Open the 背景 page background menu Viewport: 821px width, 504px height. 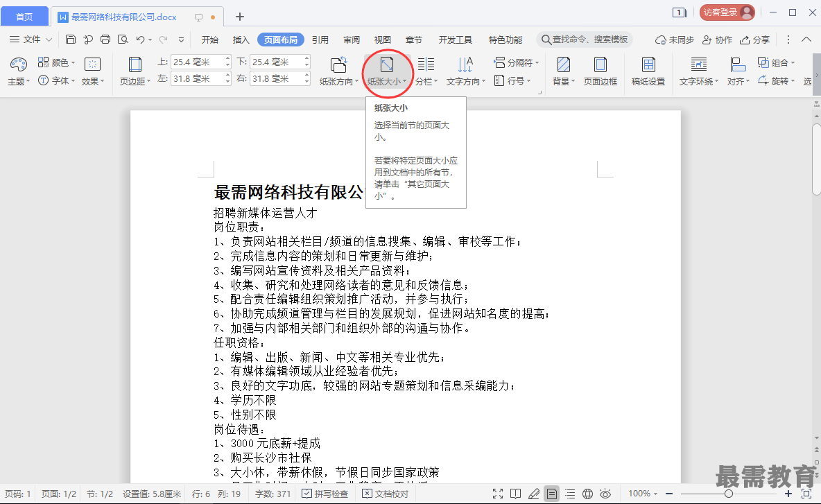tap(563, 71)
